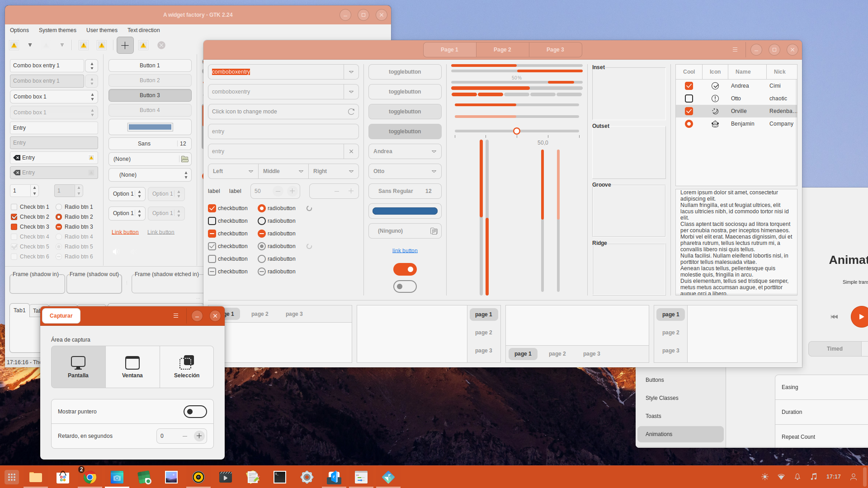868x488 pixels.
Task: Open the software store bag icon in taskbar
Action: click(x=63, y=477)
